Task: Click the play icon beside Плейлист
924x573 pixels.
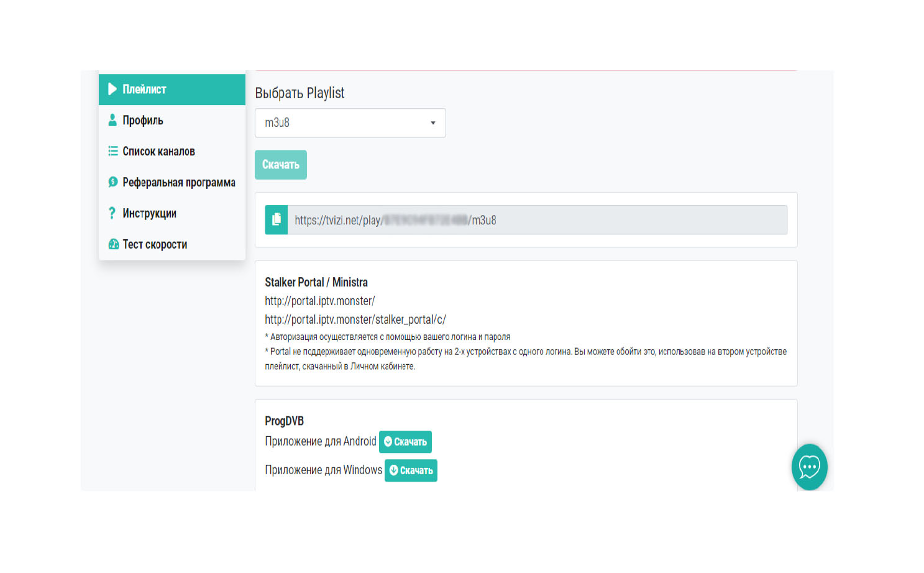Action: (x=112, y=89)
